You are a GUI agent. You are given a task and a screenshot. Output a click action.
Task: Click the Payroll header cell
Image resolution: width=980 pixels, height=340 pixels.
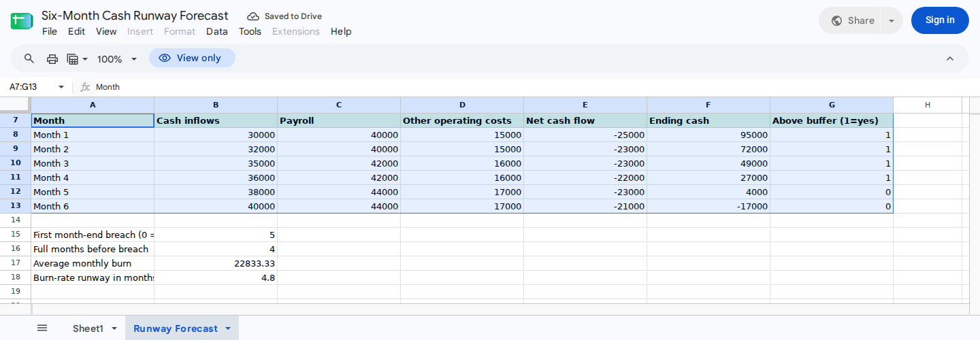tap(339, 120)
